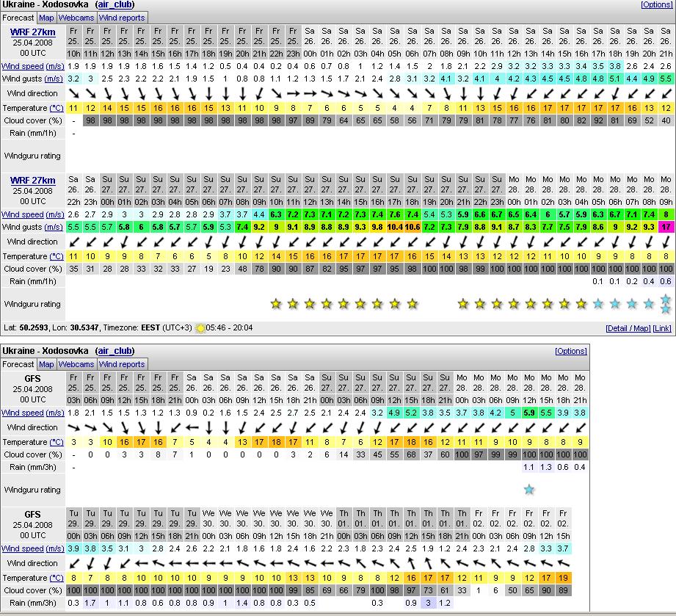Click the magenta wind gust cell showing 17

pos(665,228)
